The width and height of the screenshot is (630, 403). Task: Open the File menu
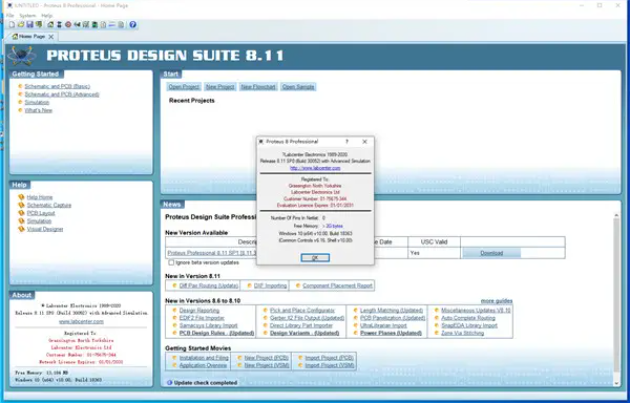[x=7, y=15]
